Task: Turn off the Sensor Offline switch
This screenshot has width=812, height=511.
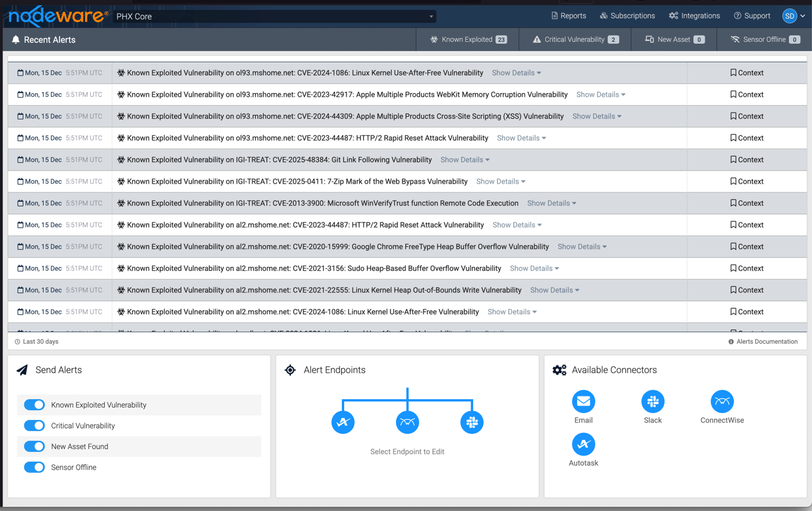Action: point(34,467)
